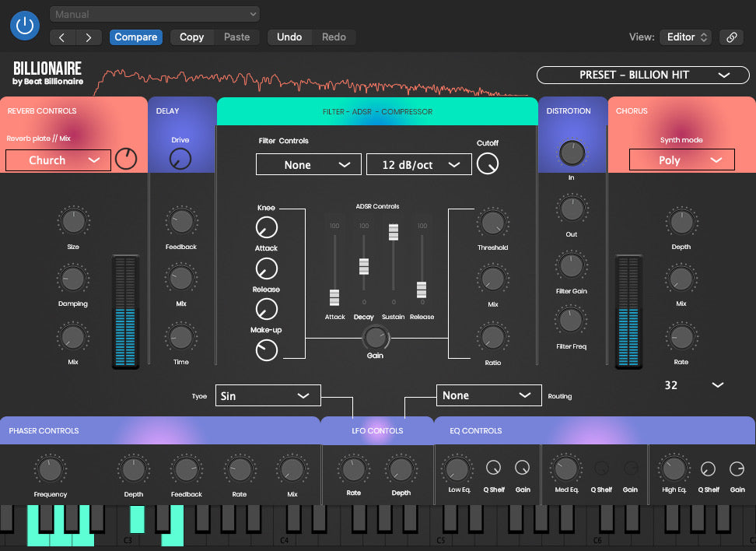This screenshot has width=756, height=551.
Task: Click the Paste button
Action: pos(236,37)
